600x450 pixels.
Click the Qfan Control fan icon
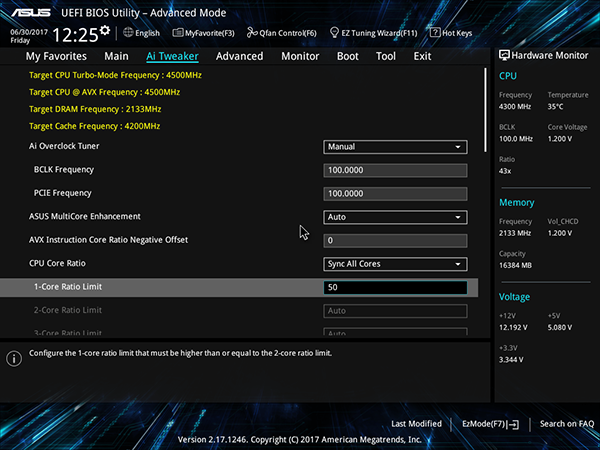point(252,33)
